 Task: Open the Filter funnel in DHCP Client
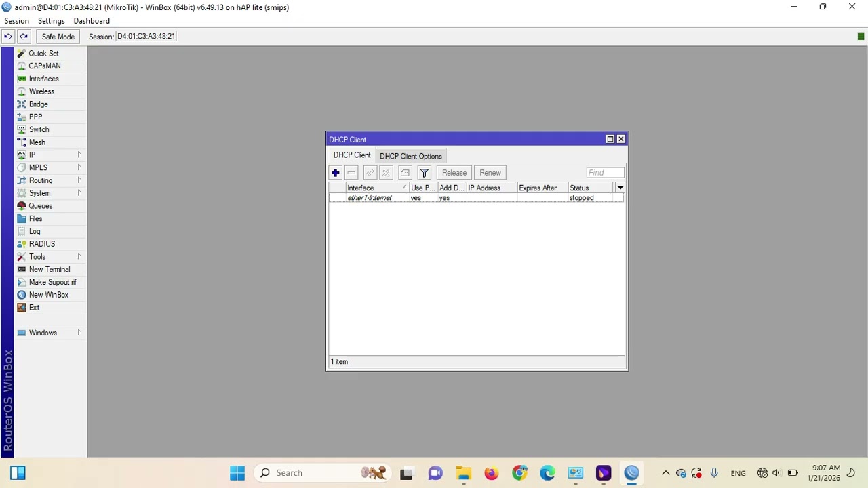point(425,173)
